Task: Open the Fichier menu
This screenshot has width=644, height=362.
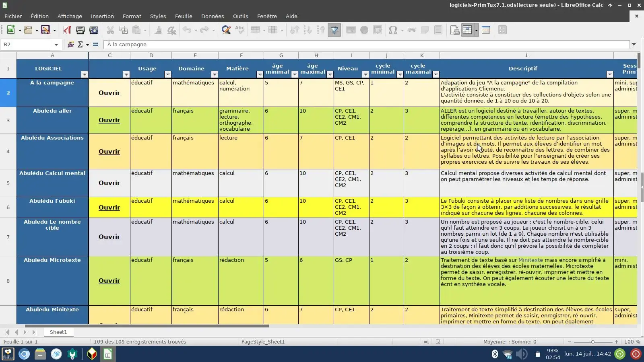Action: click(13, 16)
